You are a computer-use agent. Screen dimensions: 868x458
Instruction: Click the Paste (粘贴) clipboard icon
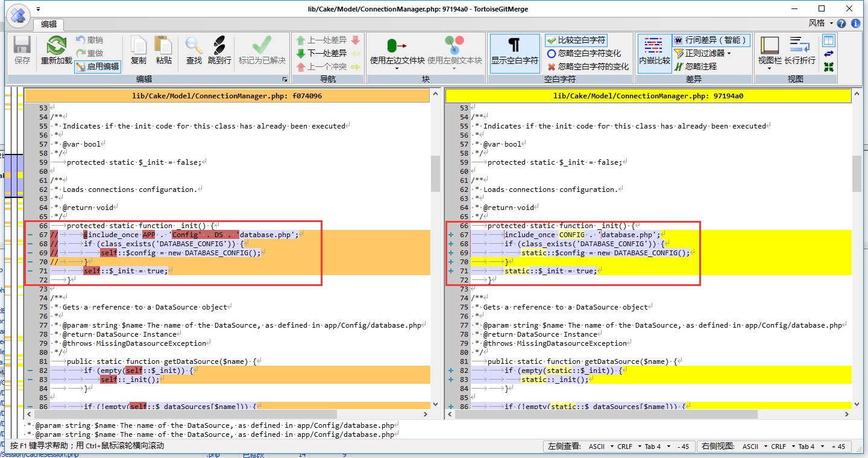click(x=163, y=46)
